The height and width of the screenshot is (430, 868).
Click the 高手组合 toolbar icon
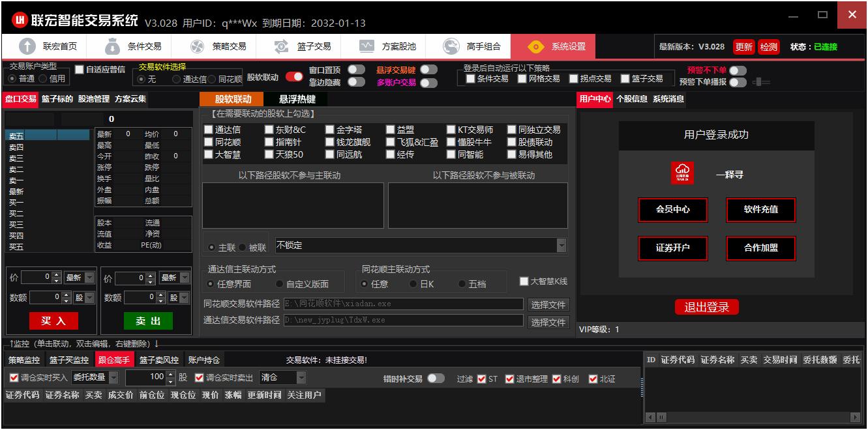(451, 46)
